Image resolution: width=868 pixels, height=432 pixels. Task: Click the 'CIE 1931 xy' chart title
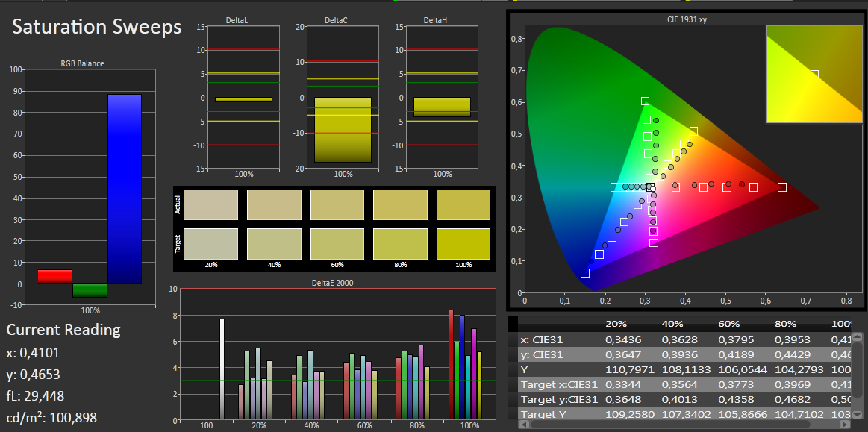pos(687,19)
